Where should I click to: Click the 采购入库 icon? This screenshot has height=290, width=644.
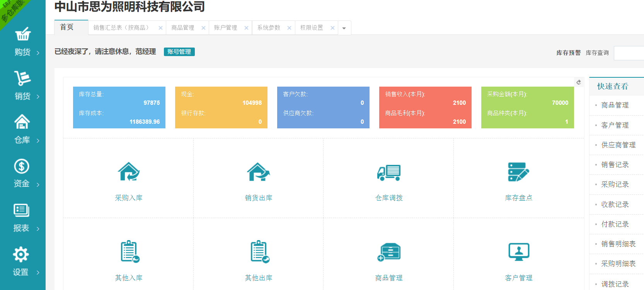[129, 172]
